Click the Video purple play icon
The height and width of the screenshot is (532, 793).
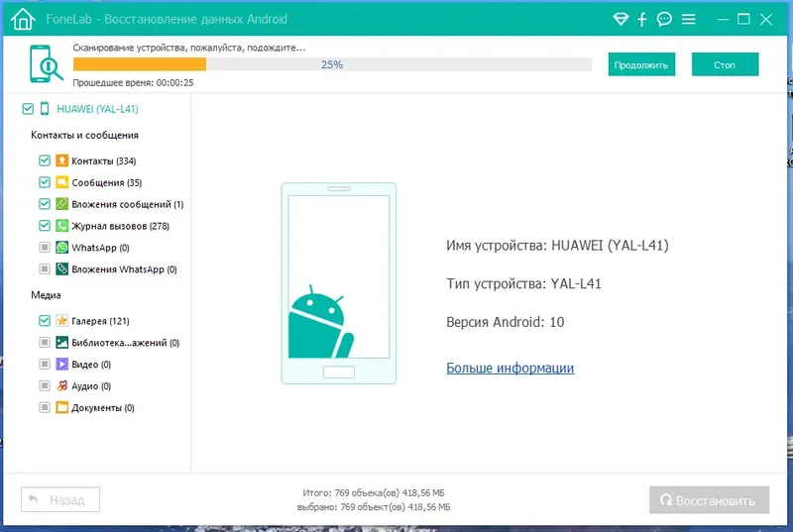[x=61, y=365]
